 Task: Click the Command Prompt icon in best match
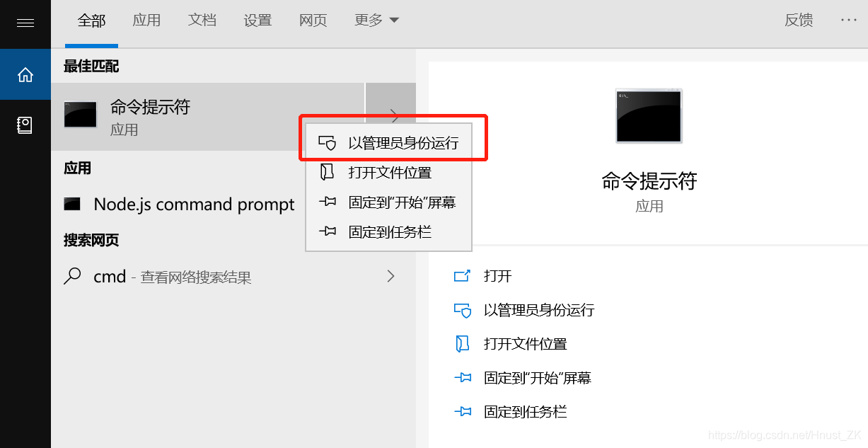80,115
